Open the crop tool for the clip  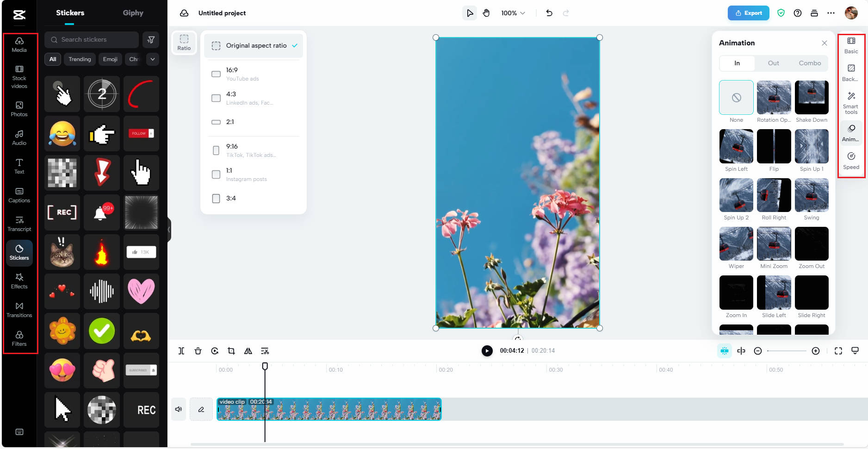[x=231, y=351]
